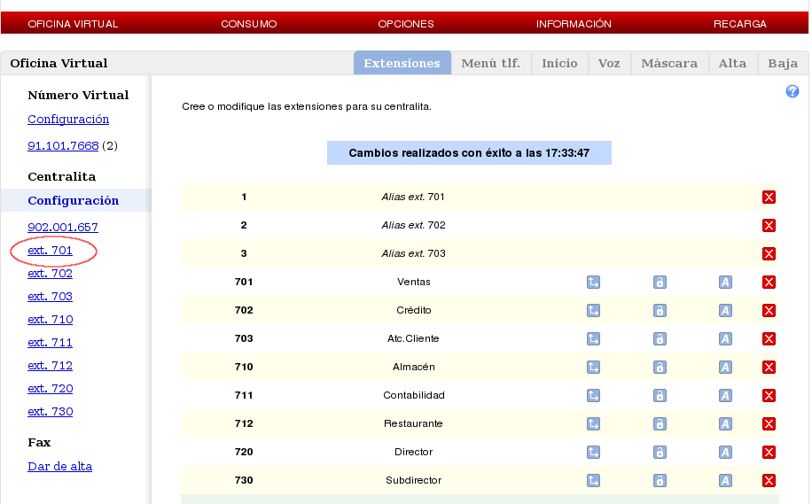Click the 'A' alias icon for Atc.Cliente
This screenshot has height=504, width=812.
click(725, 339)
